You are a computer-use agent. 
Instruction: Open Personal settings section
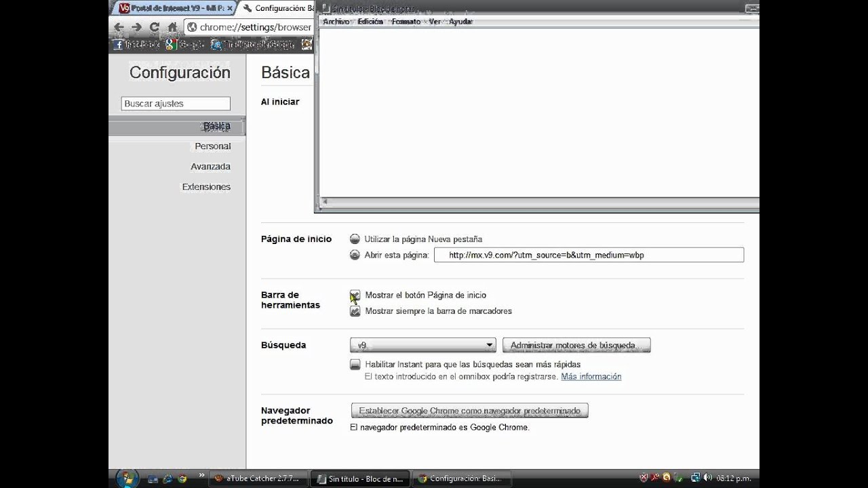coord(213,146)
